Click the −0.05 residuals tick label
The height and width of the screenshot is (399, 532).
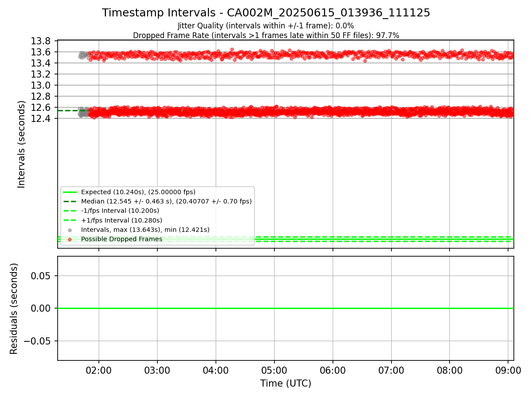[x=38, y=341]
